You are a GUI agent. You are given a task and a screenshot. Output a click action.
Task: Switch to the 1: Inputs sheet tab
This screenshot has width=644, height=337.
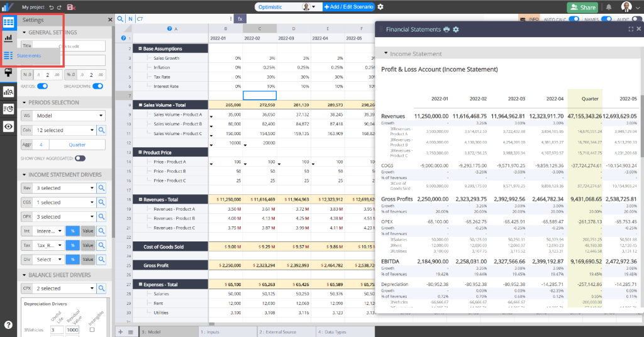click(227, 332)
